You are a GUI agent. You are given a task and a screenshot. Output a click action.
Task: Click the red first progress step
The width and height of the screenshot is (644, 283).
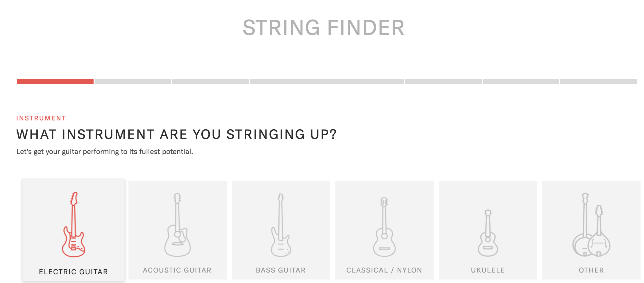(55, 82)
